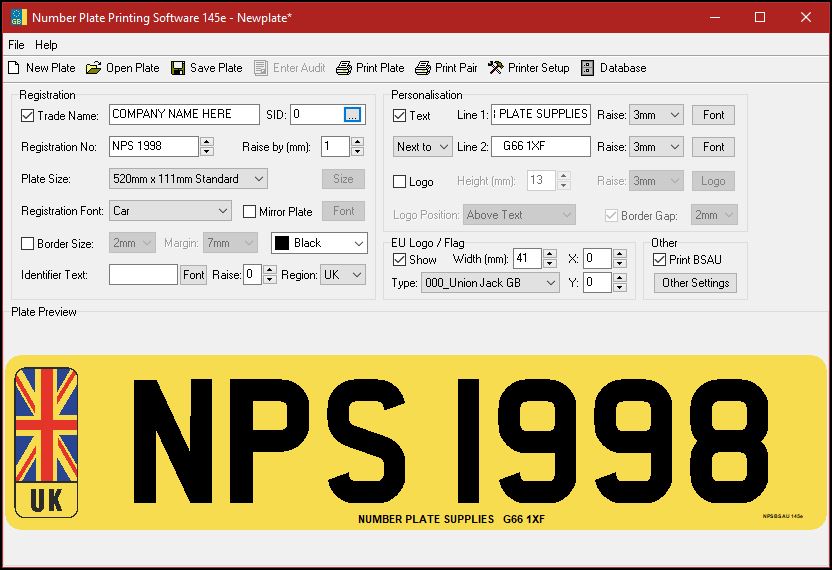
Task: Increase EU logo Y offset
Action: [620, 278]
